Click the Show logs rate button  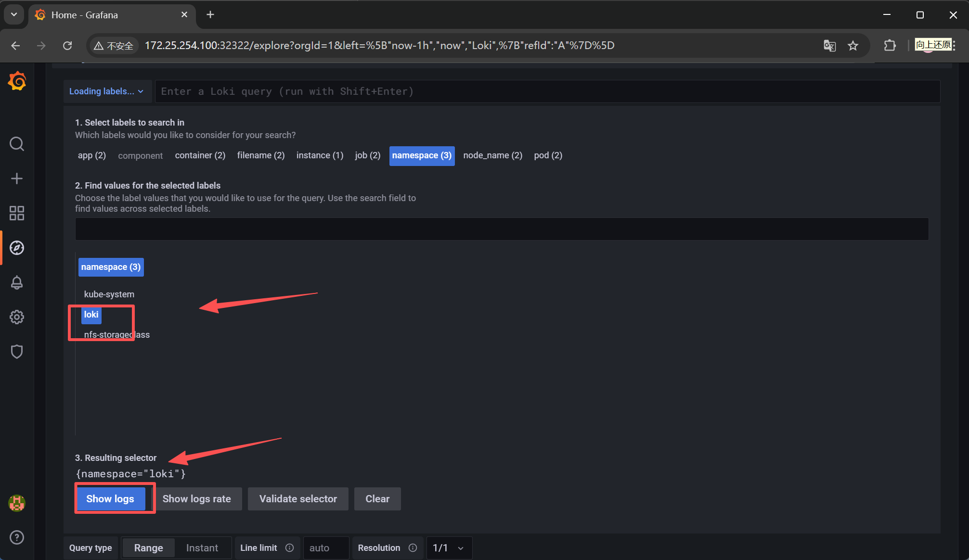pos(196,499)
